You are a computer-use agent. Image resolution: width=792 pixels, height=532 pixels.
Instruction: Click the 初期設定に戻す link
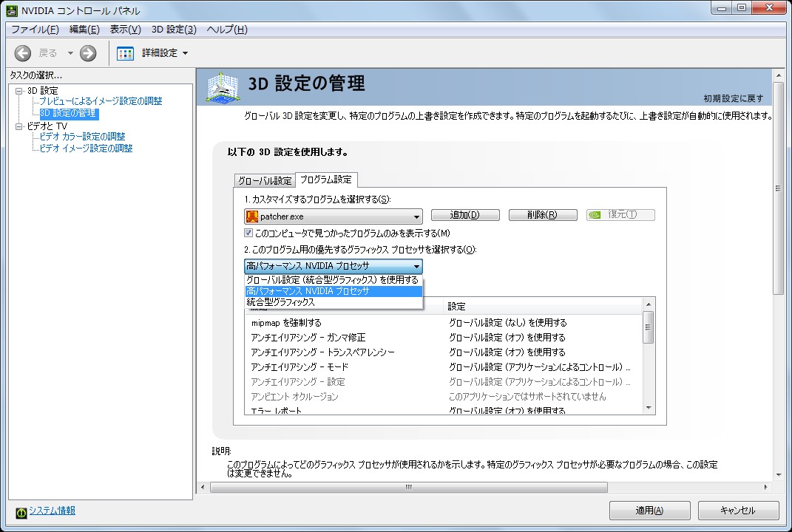click(x=734, y=98)
